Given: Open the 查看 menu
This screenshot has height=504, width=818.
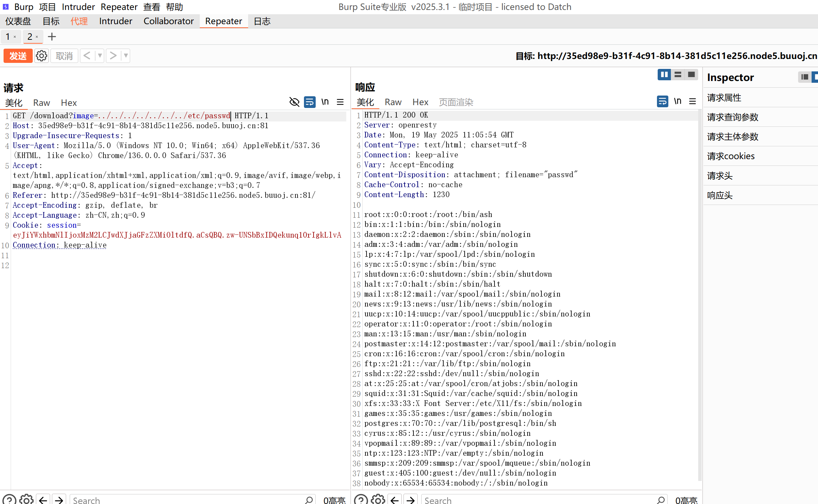Looking at the screenshot, I should click(x=152, y=7).
